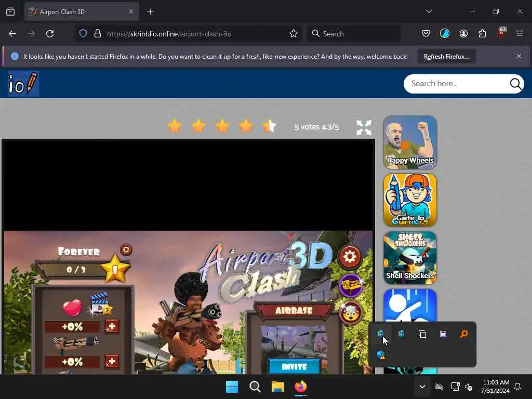This screenshot has height=399, width=532.
Task: Open the Windows Start menu
Action: tap(232, 387)
